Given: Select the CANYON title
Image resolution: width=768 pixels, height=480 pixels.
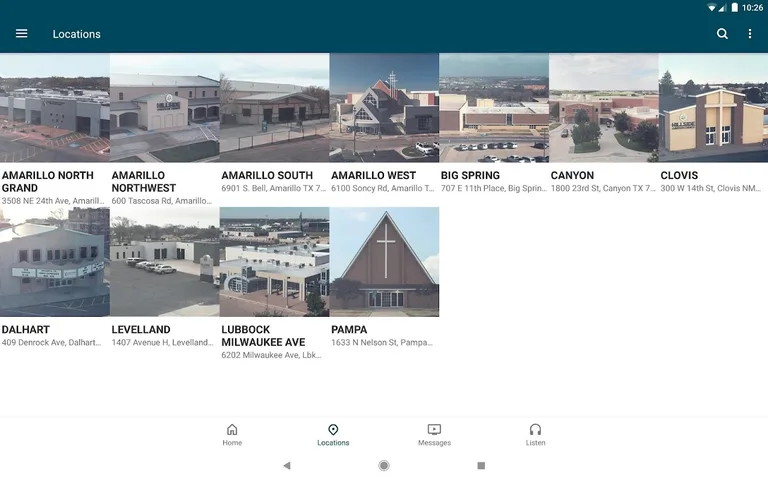Looking at the screenshot, I should click(x=572, y=175).
